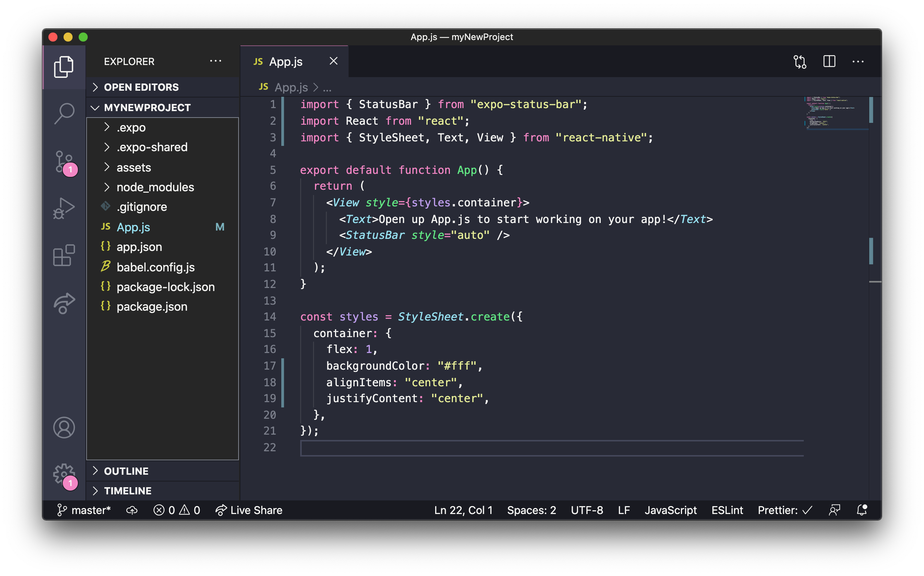Viewport: 924px width, 576px height.
Task: Split the editor to the right
Action: [829, 61]
